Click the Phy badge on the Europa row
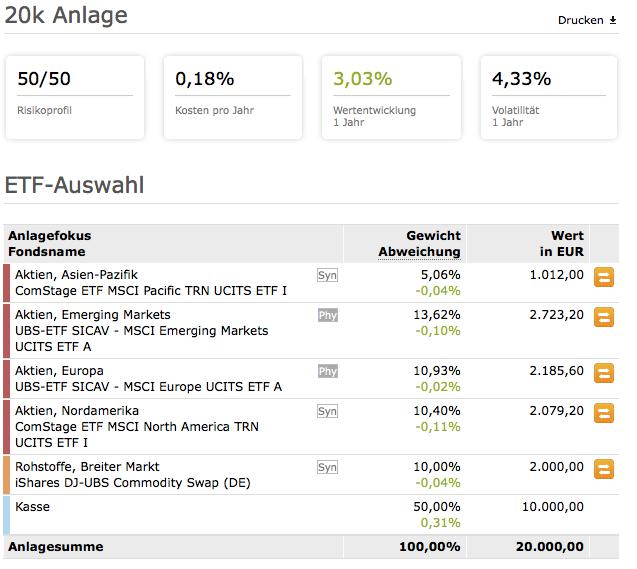The width and height of the screenshot is (637, 569). point(327,371)
